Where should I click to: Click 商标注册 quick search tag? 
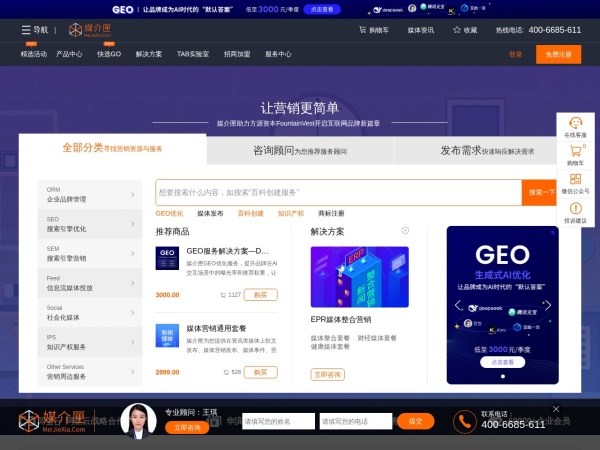coord(331,214)
